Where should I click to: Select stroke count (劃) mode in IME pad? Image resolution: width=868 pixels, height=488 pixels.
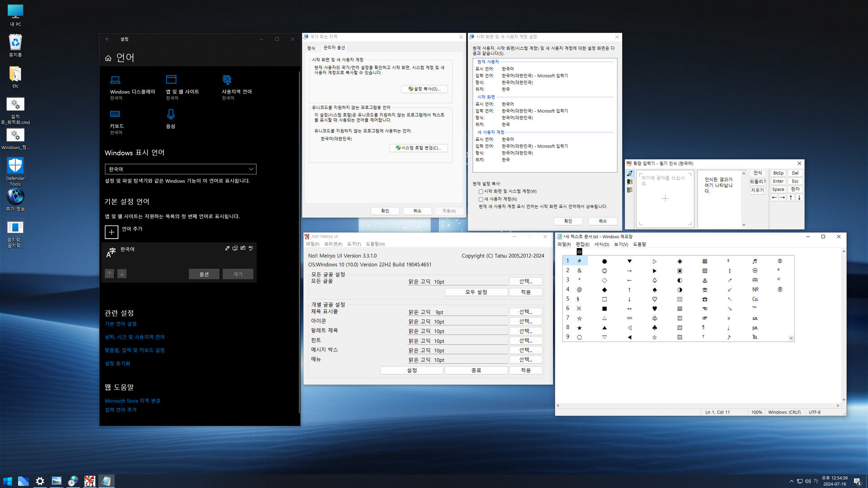point(629,182)
